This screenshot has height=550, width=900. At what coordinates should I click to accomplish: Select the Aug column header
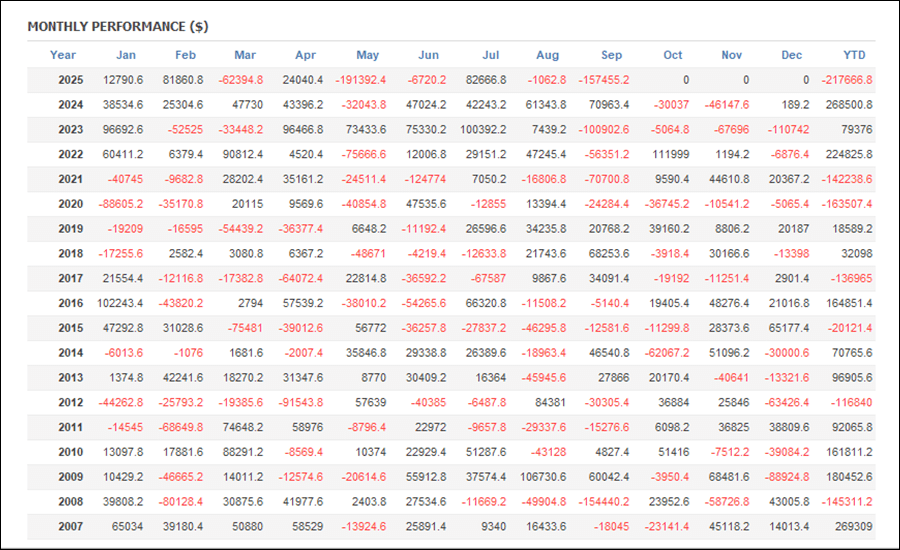pyautogui.click(x=547, y=55)
